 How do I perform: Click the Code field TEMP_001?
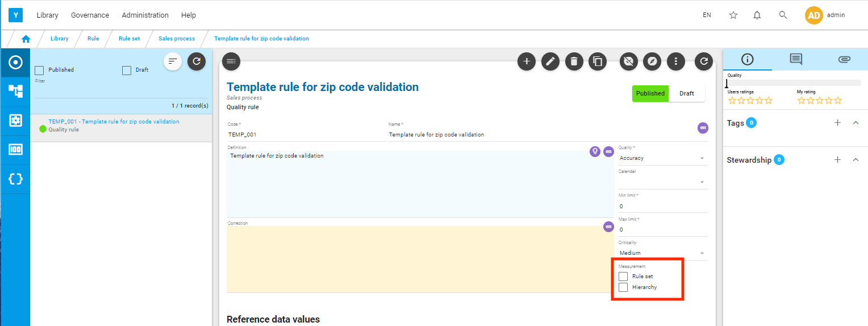click(x=306, y=135)
